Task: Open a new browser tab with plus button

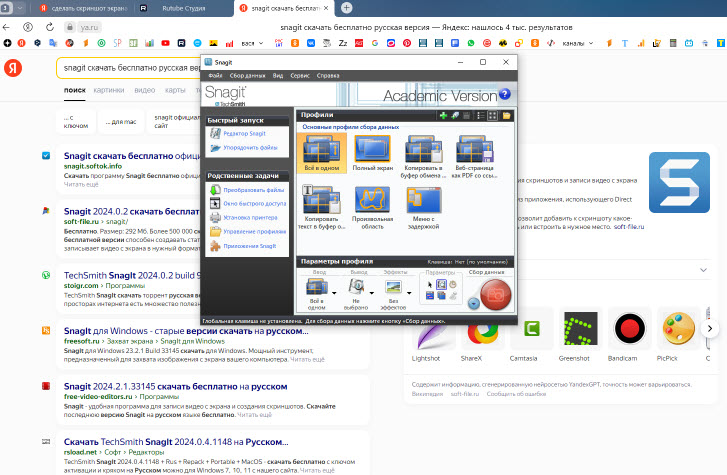Action: coord(346,8)
